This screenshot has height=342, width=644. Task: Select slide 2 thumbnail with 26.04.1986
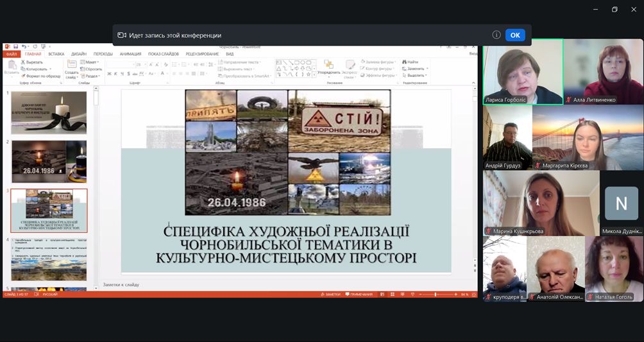[x=49, y=162]
